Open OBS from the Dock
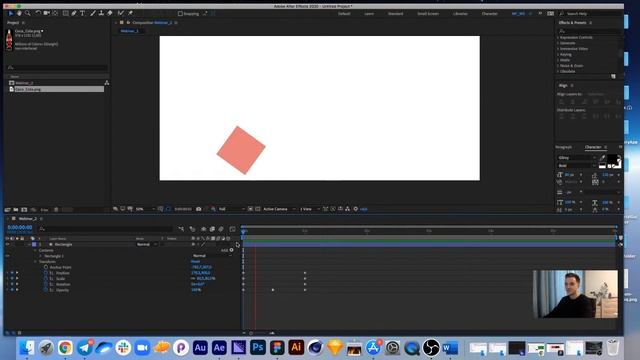Image resolution: width=640 pixels, height=360 pixels. coord(431,348)
